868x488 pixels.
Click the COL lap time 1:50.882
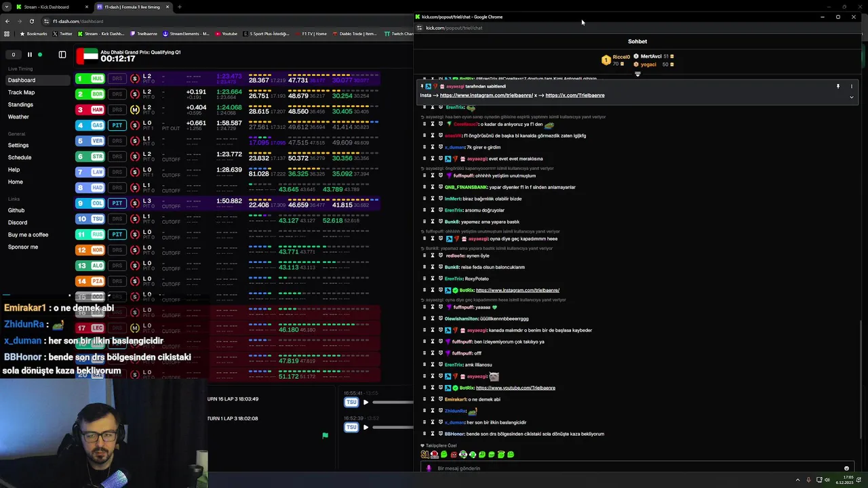pyautogui.click(x=230, y=201)
